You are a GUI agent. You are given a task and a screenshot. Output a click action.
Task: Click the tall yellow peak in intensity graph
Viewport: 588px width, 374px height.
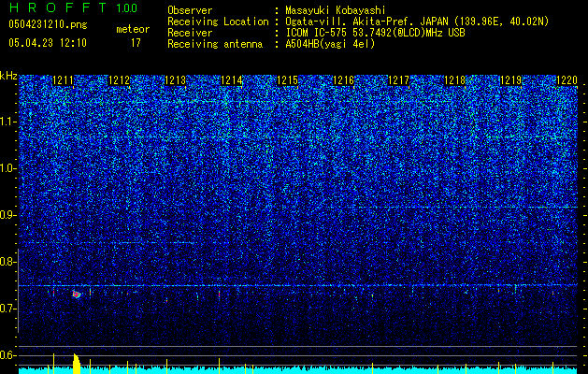(76, 364)
